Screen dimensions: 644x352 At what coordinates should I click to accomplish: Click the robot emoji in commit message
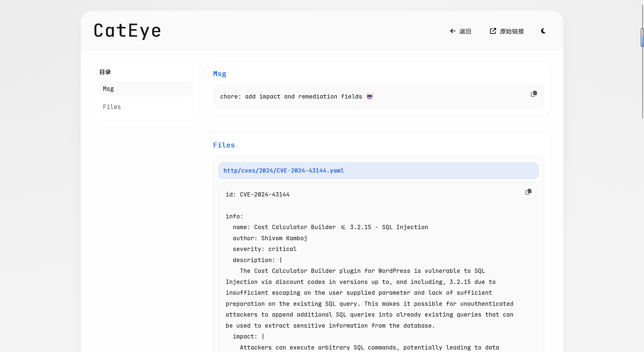coord(370,96)
